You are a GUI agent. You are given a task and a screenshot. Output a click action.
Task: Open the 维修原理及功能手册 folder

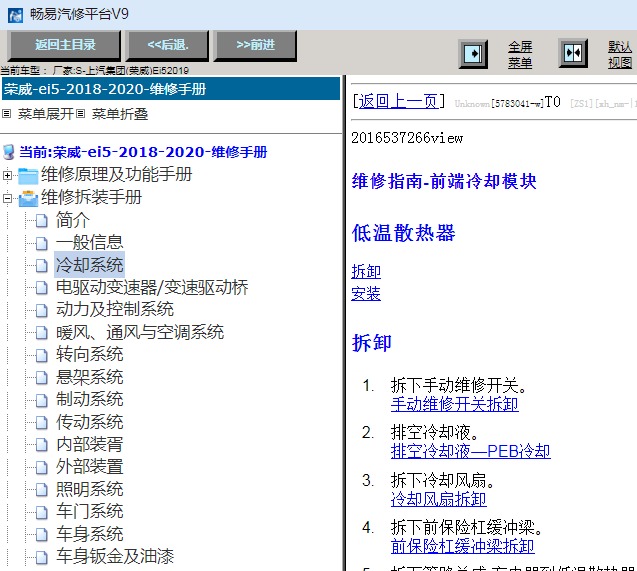click(116, 175)
